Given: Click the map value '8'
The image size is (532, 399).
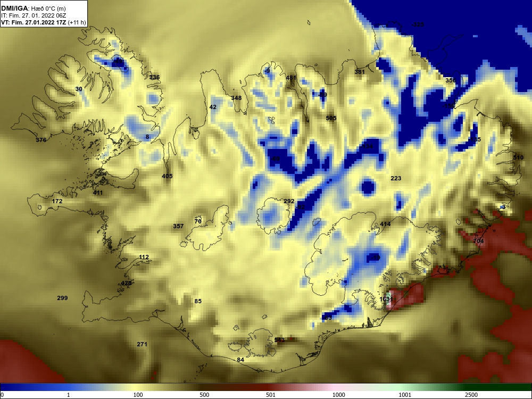Looking at the screenshot, I should (147, 137).
